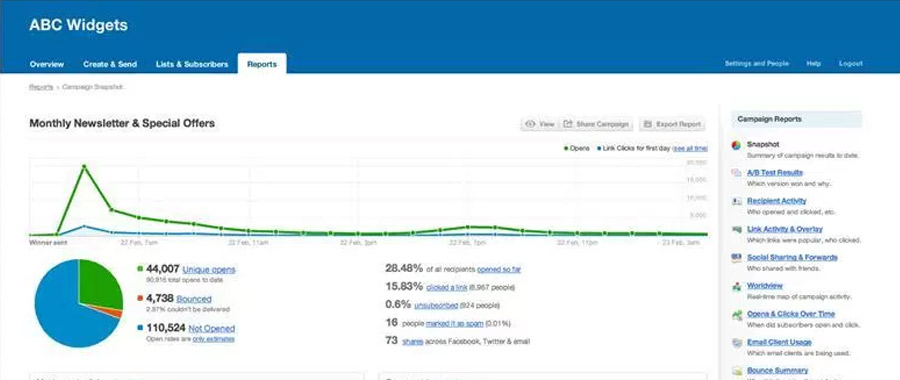
Task: Click the 28.48% value
Action: [404, 269]
